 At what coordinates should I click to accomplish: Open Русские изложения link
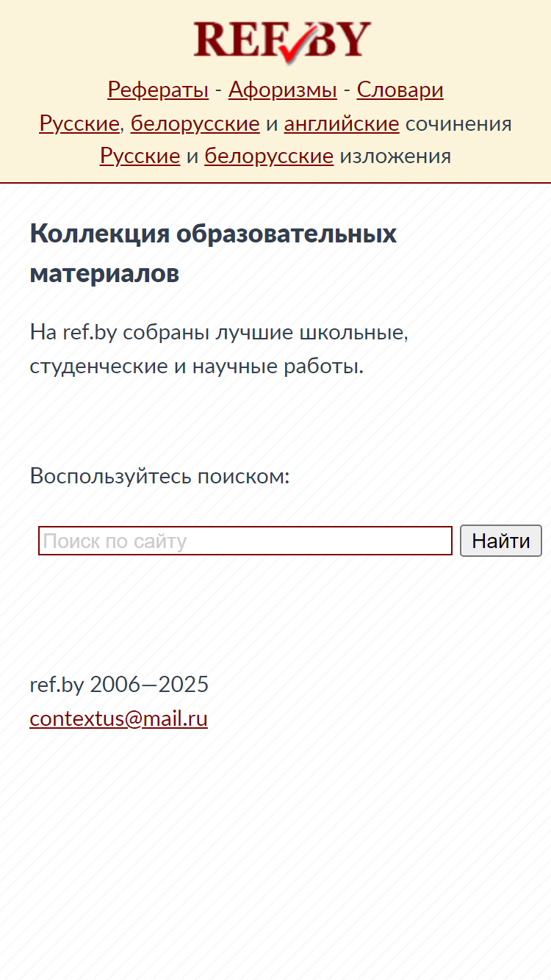[140, 156]
